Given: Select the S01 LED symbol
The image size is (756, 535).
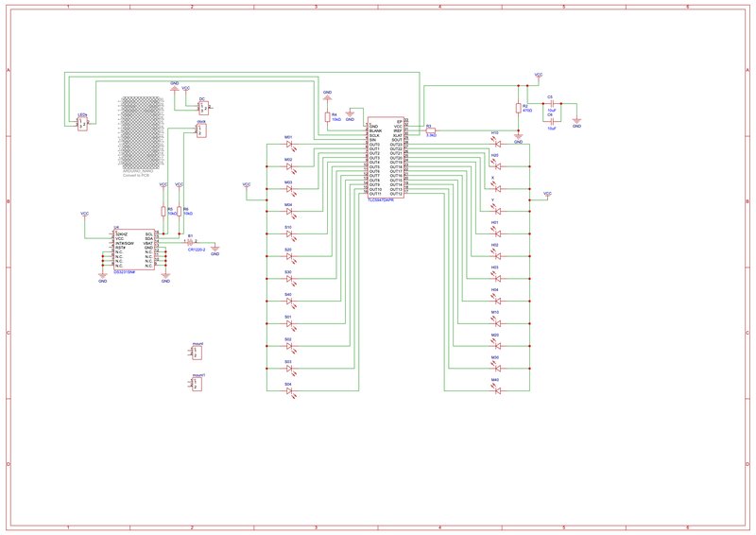Looking at the screenshot, I should point(290,323).
